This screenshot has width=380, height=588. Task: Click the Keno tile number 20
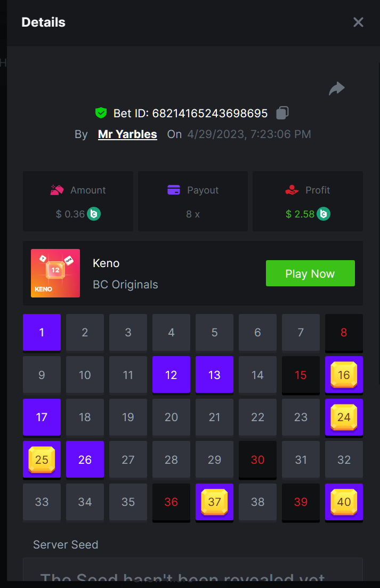[x=171, y=417]
